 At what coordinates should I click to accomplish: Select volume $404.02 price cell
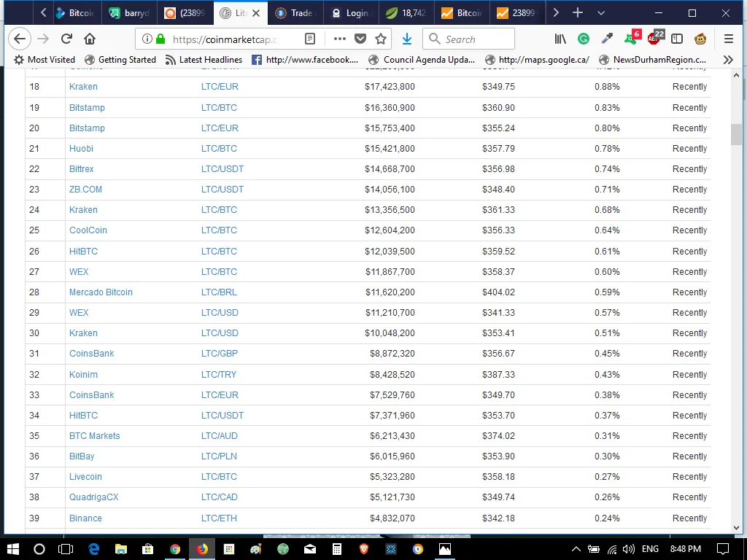point(498,292)
